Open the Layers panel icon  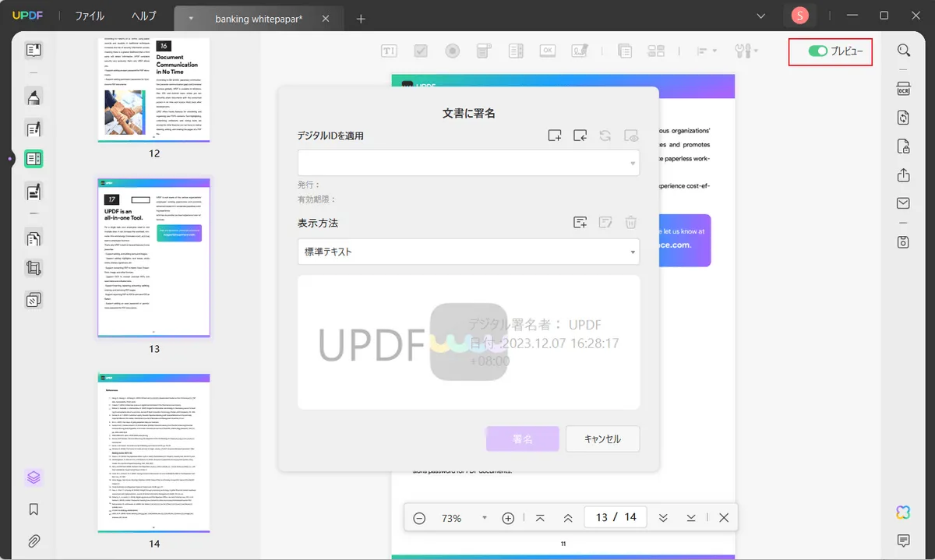(34, 477)
